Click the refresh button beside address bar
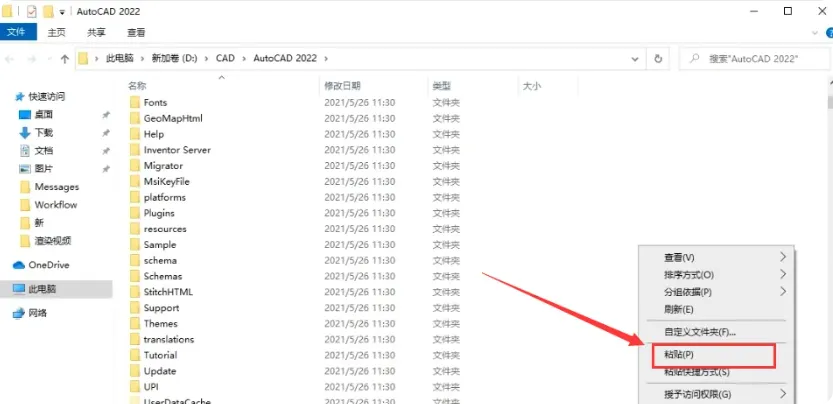 658,58
